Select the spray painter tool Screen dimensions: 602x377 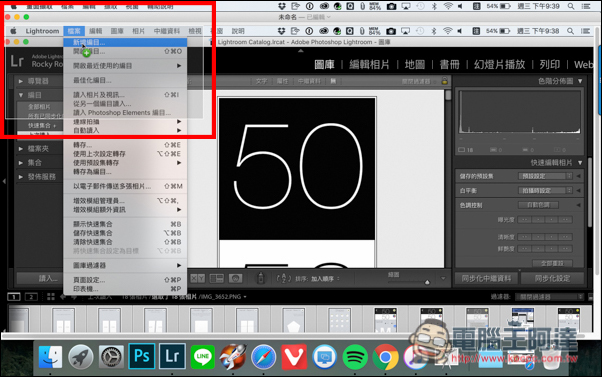pos(261,278)
